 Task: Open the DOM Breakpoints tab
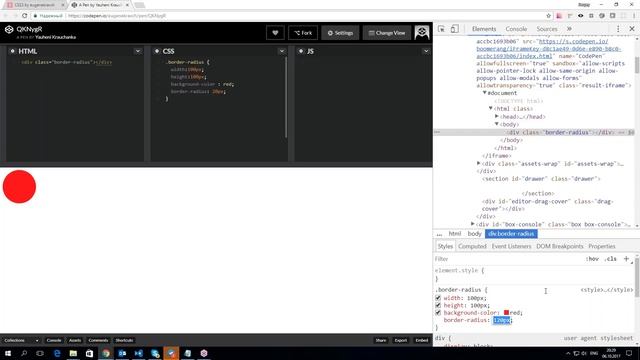click(x=560, y=246)
